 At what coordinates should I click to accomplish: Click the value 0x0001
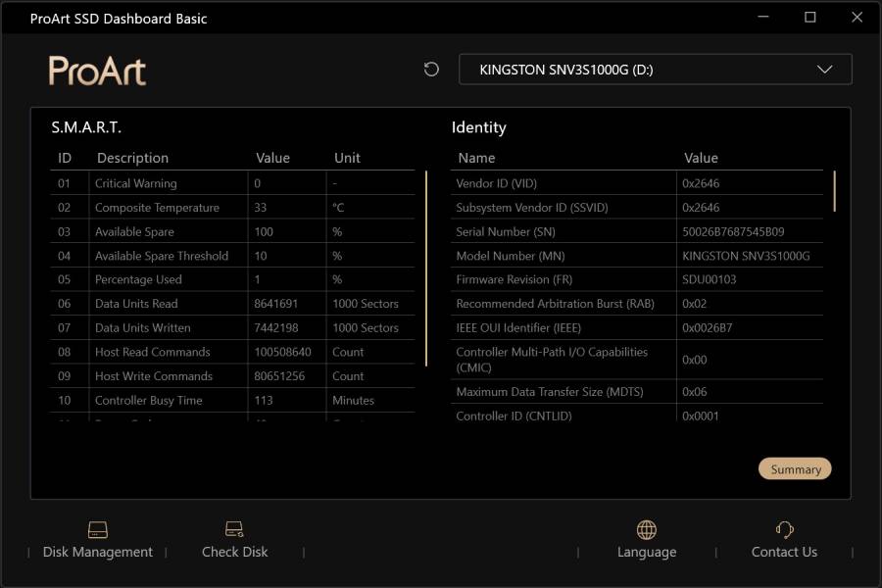point(701,416)
